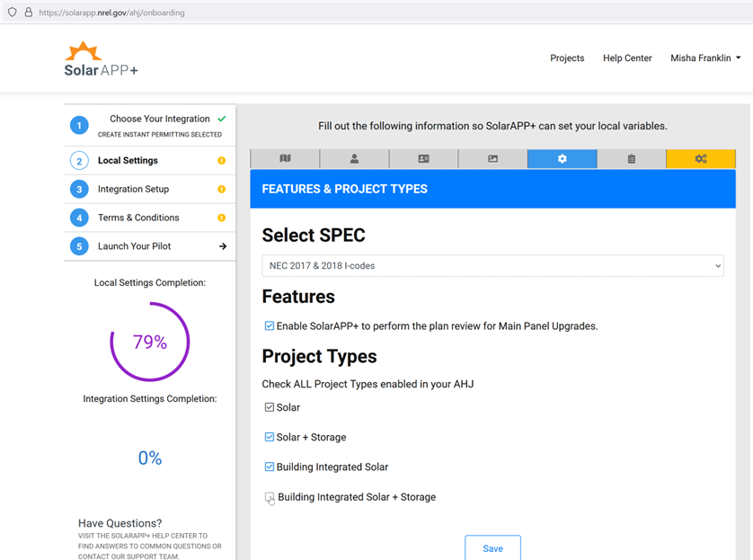
Task: Open the Select SPEC dropdown
Action: (492, 266)
